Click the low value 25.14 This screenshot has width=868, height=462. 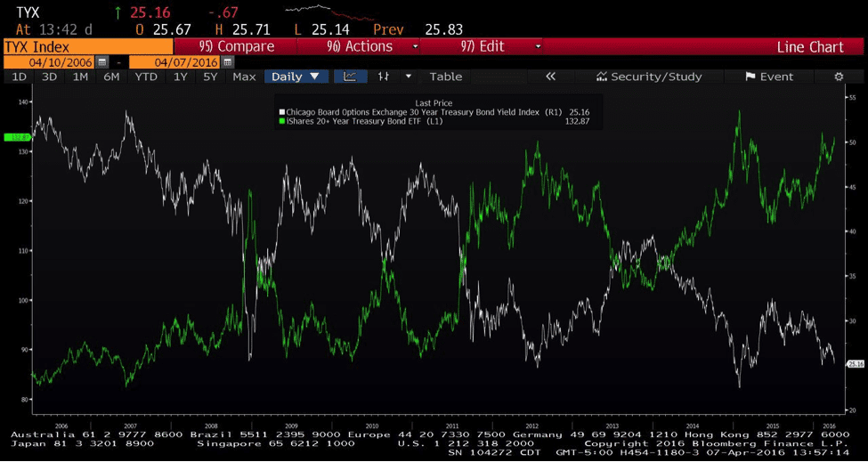[330, 30]
